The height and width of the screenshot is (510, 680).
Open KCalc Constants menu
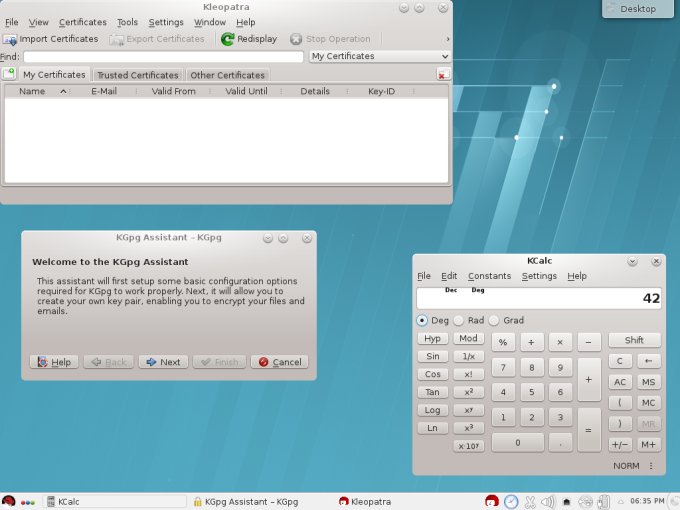(489, 276)
